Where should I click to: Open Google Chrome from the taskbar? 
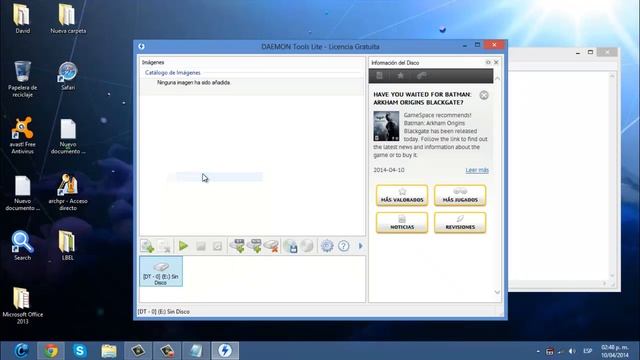point(51,351)
